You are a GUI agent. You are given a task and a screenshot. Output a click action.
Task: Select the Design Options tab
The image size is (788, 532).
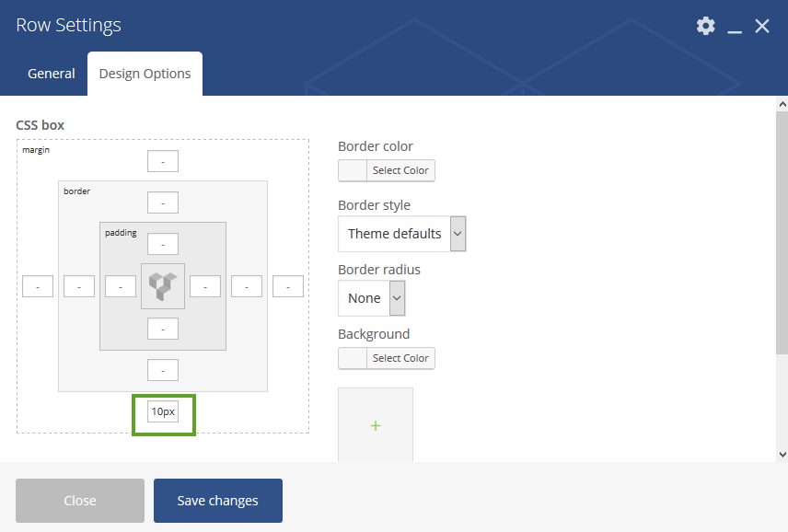click(145, 74)
